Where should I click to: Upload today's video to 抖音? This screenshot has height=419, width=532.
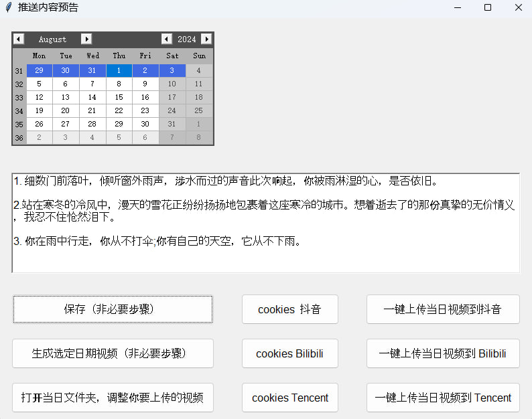coord(442,309)
